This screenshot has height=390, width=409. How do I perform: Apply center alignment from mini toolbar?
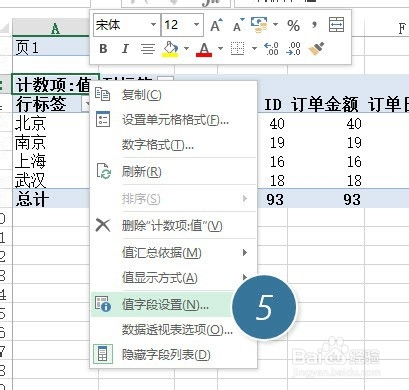(148, 49)
